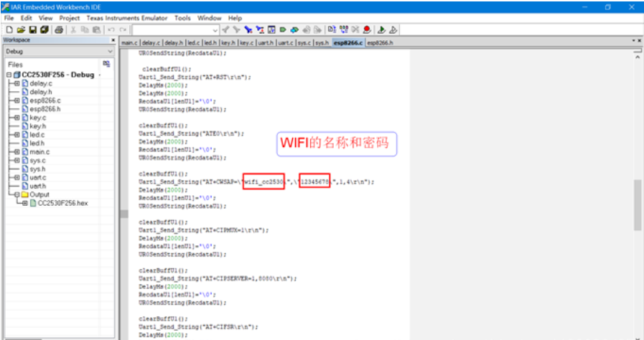Click the Save All toolbar icon
The height and width of the screenshot is (340, 644).
click(x=45, y=29)
